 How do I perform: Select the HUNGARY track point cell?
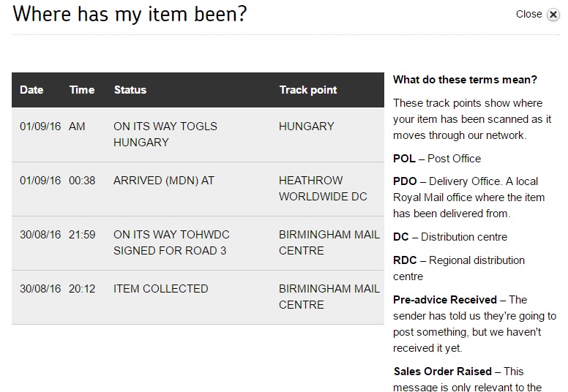[307, 127]
